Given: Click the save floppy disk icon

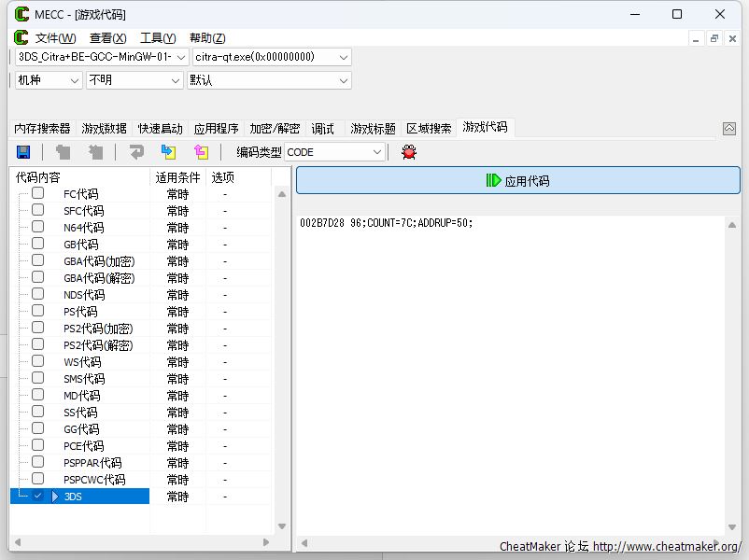Looking at the screenshot, I should pos(23,152).
